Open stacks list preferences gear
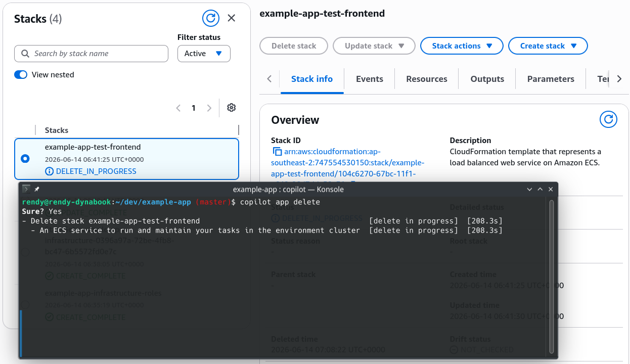The height and width of the screenshot is (364, 630). 232,108
